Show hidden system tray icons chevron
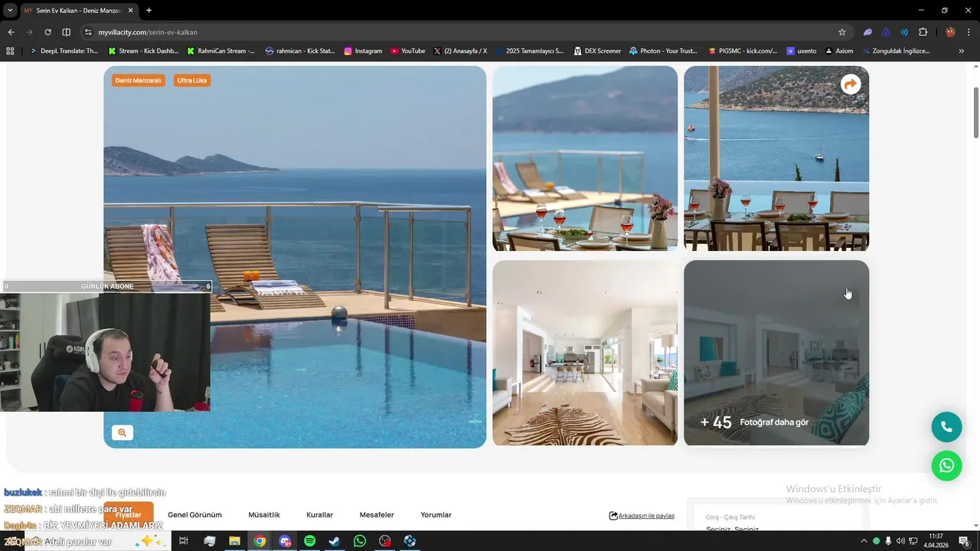 tap(864, 541)
